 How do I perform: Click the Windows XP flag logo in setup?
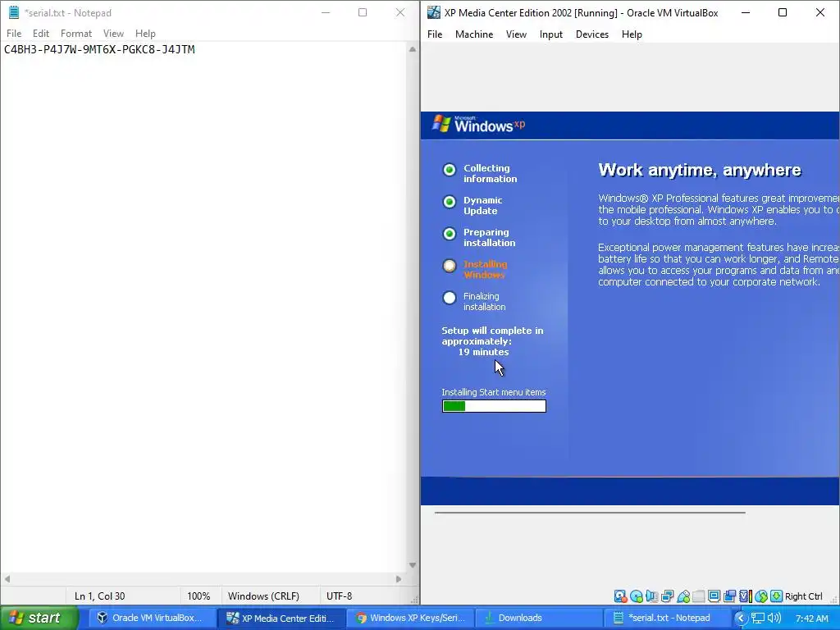(x=441, y=123)
